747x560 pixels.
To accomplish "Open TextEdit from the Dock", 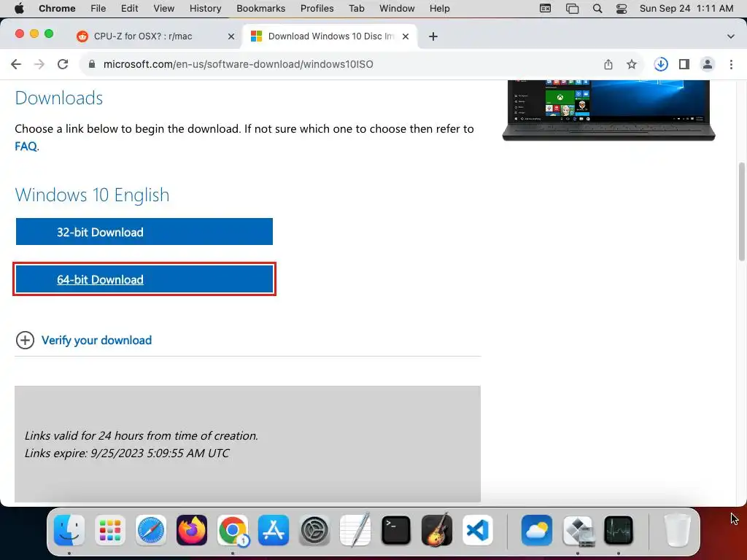I will (355, 530).
